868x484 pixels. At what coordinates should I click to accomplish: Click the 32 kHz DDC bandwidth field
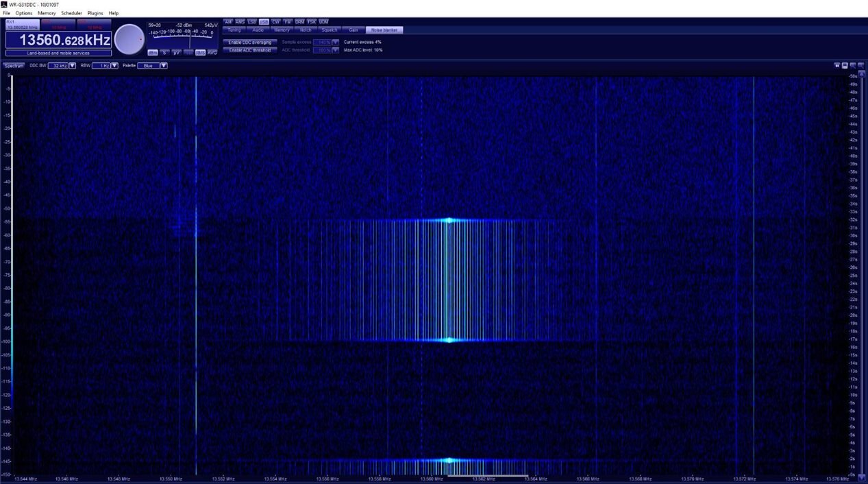(58, 66)
